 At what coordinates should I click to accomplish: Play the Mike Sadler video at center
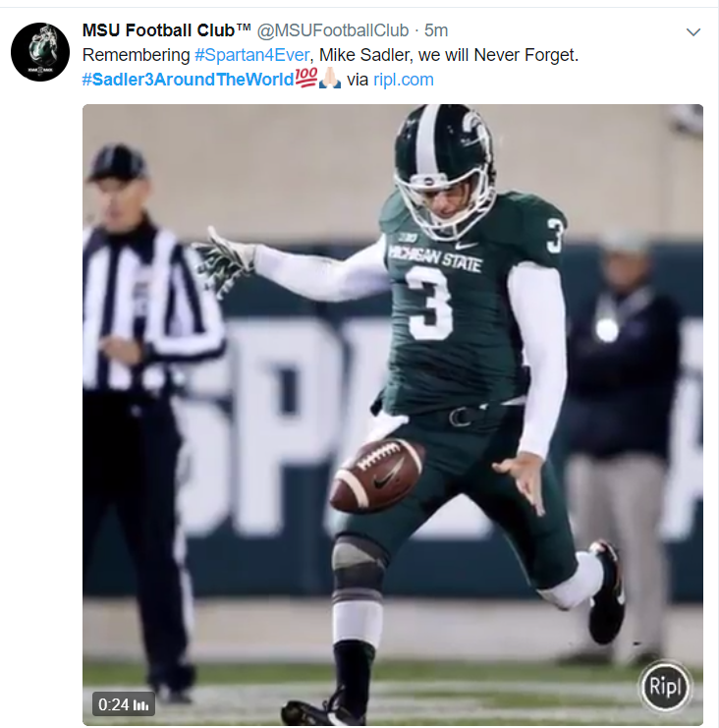coord(393,415)
